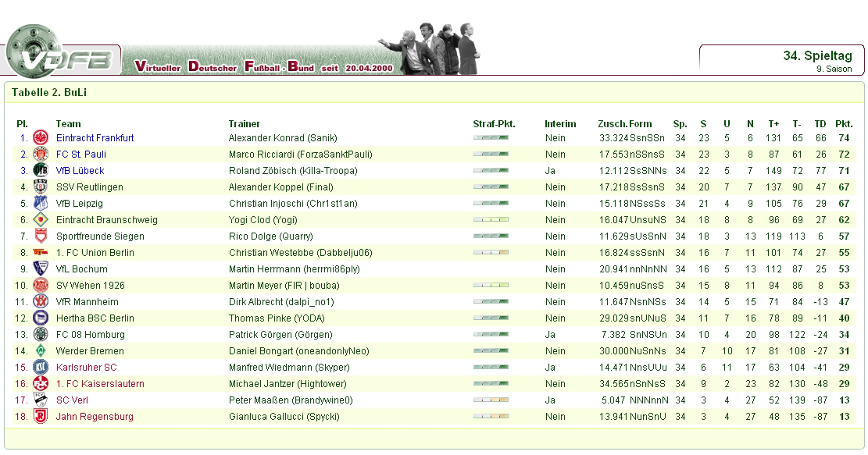
Task: Click the Interim column header
Action: pos(560,124)
